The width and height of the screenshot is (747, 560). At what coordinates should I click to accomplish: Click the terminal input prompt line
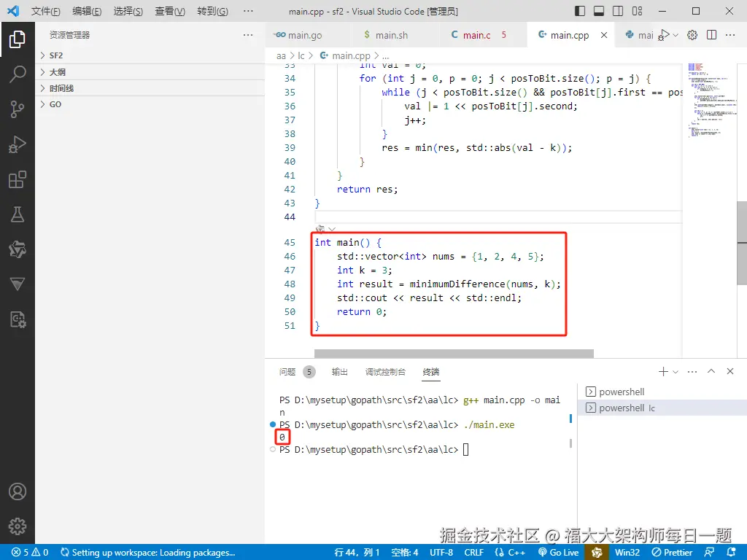(374, 449)
